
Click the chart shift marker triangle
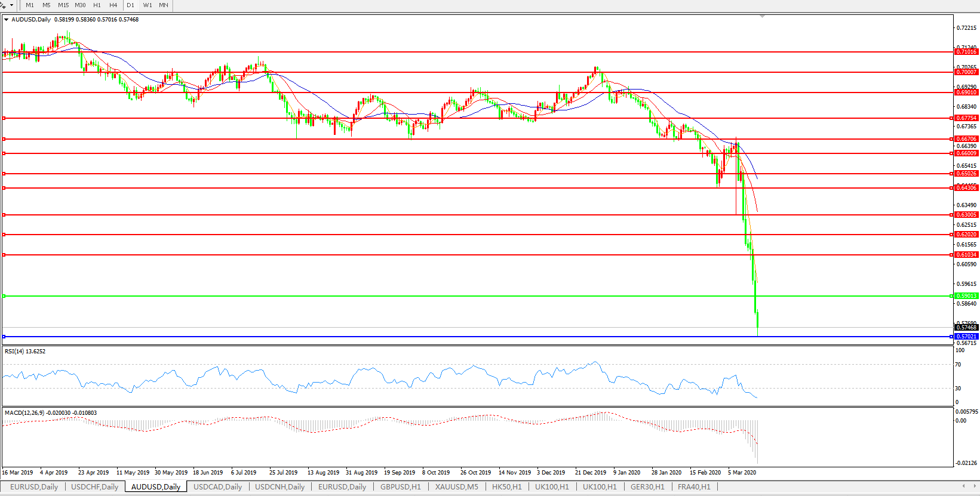[763, 17]
